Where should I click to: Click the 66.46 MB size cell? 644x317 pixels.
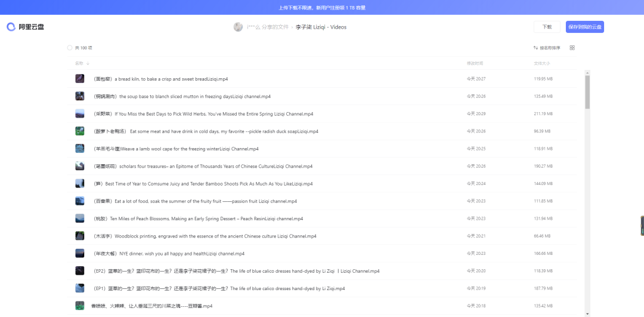[541, 236]
